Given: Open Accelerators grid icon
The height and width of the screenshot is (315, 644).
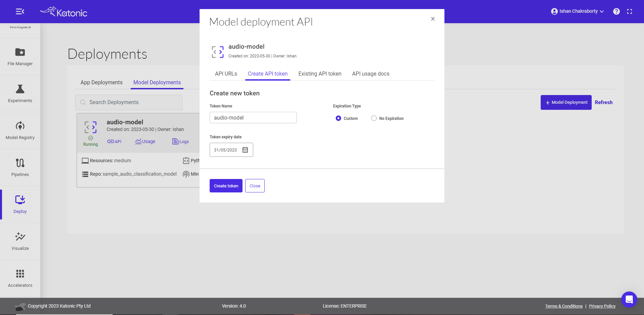Looking at the screenshot, I should 20,274.
